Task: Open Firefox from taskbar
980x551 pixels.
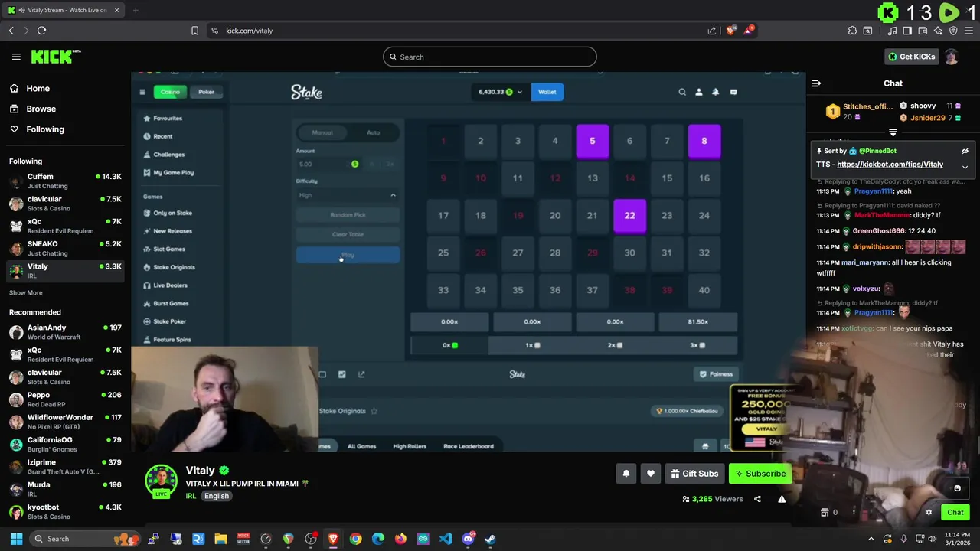Action: (400, 539)
